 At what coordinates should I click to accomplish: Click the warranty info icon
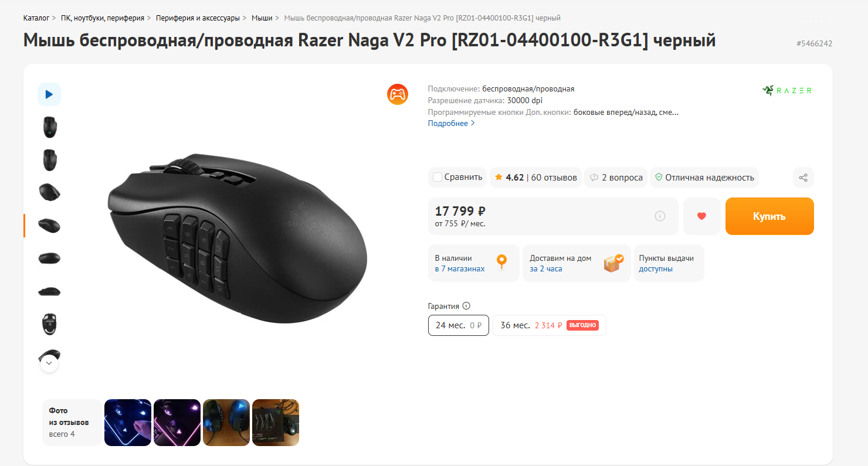[x=466, y=306]
